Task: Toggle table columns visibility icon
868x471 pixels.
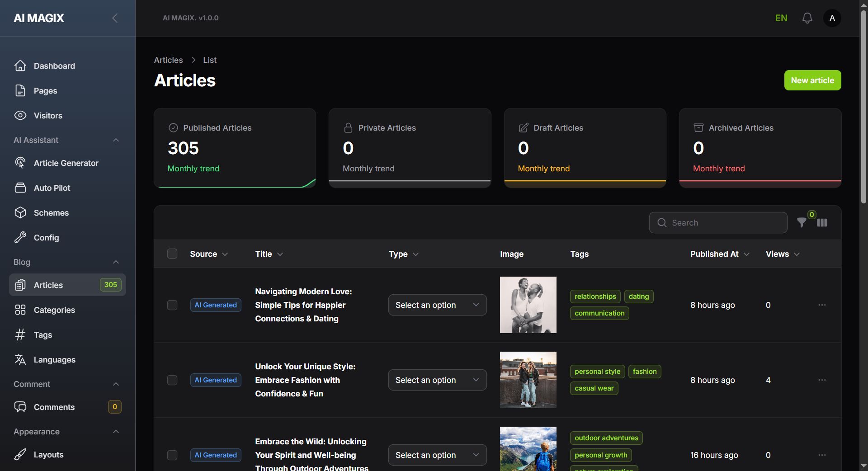Action: click(x=822, y=223)
